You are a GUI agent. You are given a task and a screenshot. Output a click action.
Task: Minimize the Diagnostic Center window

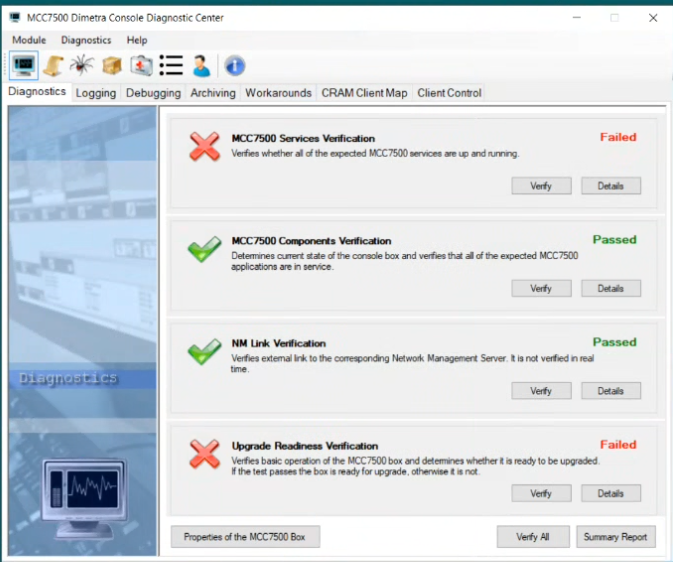pos(577,18)
